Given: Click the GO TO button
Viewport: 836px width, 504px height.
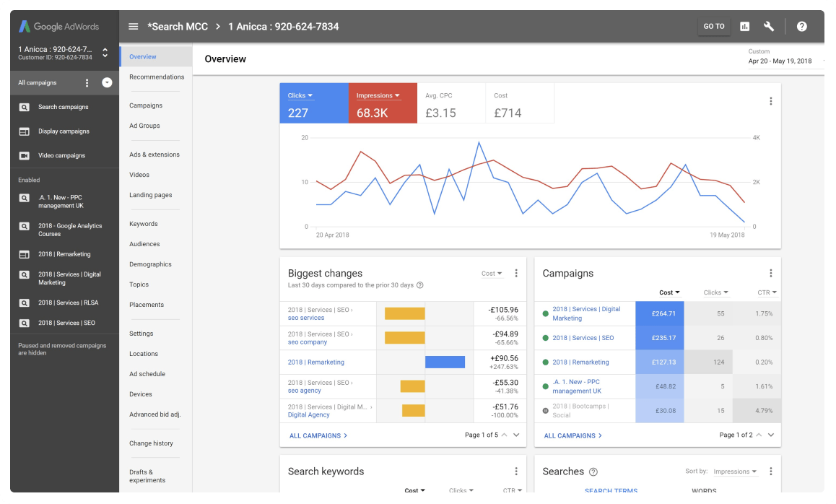Looking at the screenshot, I should click(713, 26).
